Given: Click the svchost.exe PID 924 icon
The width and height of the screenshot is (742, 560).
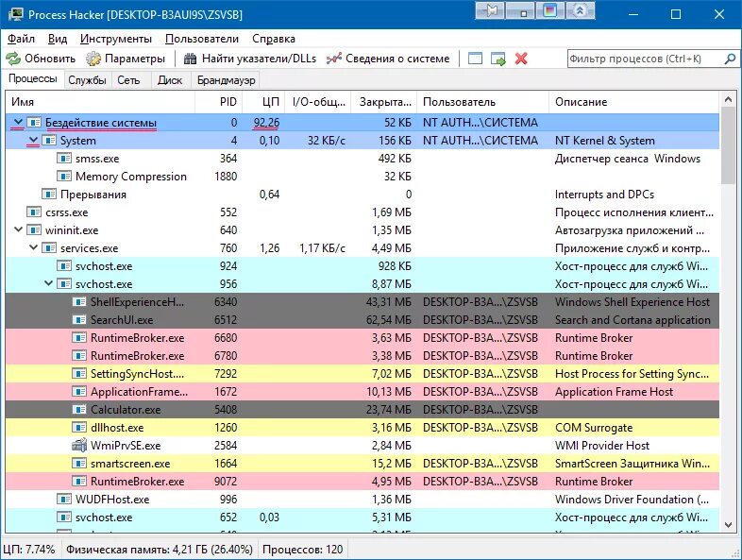Looking at the screenshot, I should click(x=64, y=266).
